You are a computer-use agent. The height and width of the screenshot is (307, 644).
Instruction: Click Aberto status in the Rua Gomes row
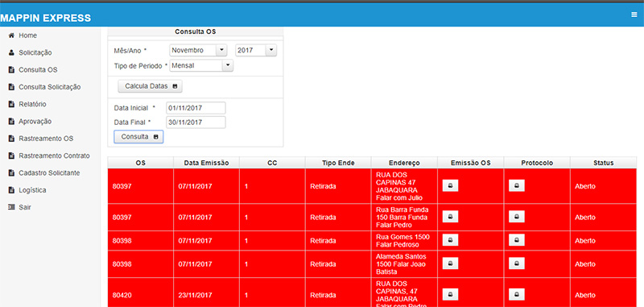coord(585,241)
